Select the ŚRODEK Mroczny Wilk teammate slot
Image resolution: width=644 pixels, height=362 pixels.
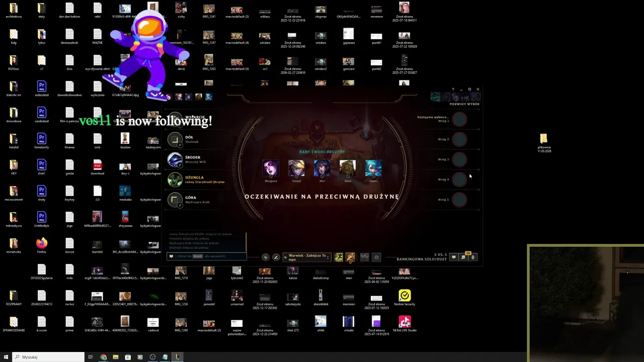196,160
